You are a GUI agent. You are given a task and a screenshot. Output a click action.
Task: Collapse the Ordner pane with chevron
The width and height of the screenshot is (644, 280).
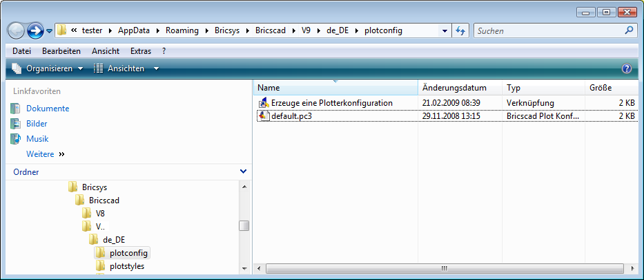coord(243,171)
